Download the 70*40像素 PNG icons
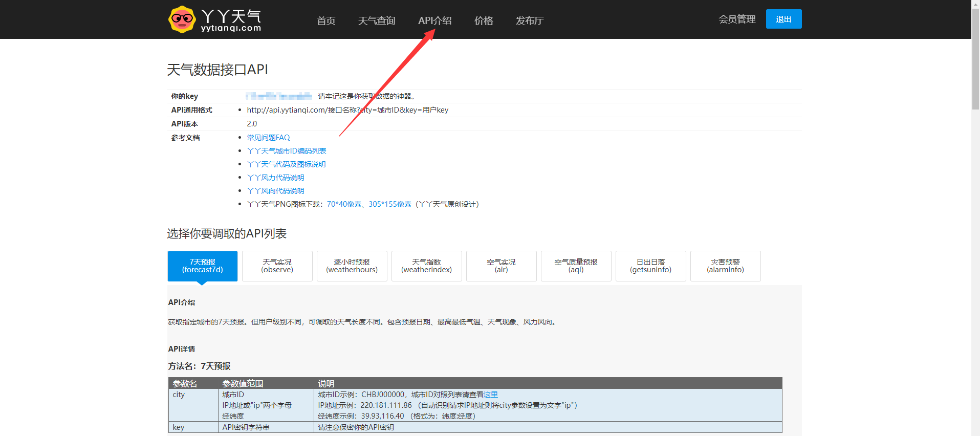This screenshot has width=980, height=436. pos(344,204)
